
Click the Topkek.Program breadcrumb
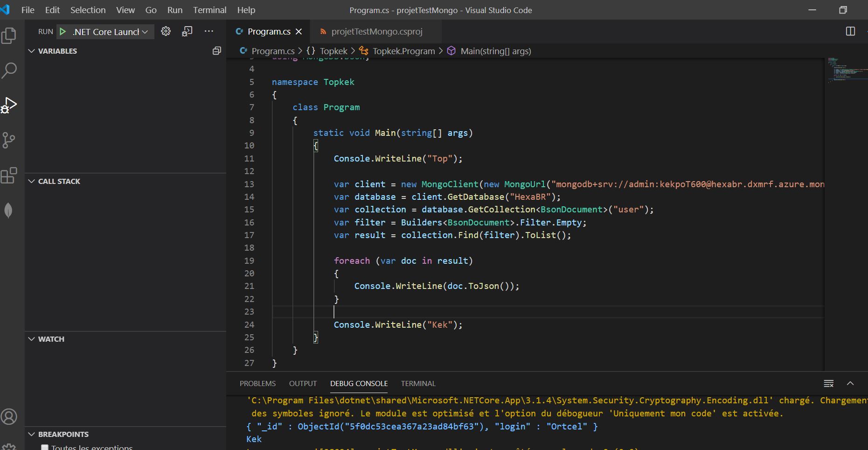tap(403, 51)
